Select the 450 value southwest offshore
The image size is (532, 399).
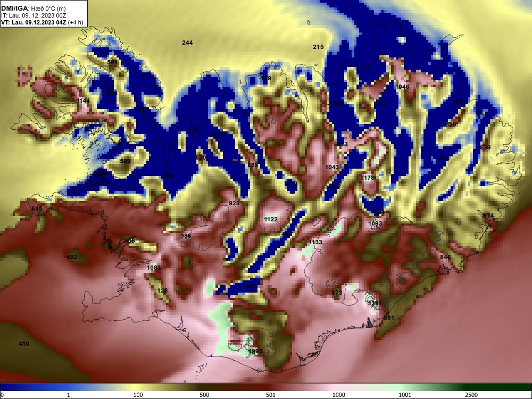(24, 344)
